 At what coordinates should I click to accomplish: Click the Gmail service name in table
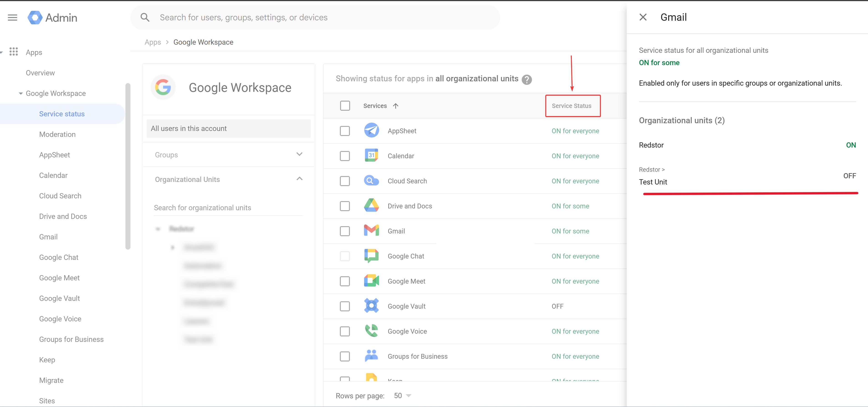click(396, 231)
